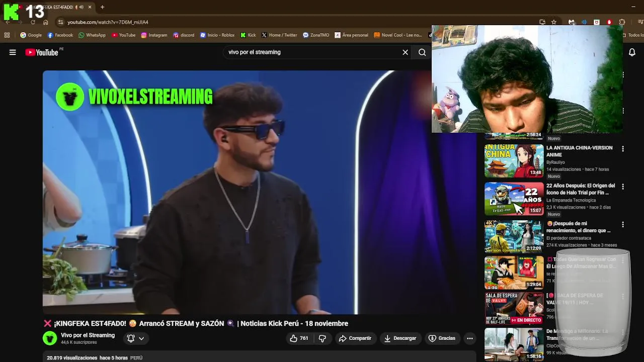Open the YouTube bookmark
The image size is (644, 362).
(123, 35)
